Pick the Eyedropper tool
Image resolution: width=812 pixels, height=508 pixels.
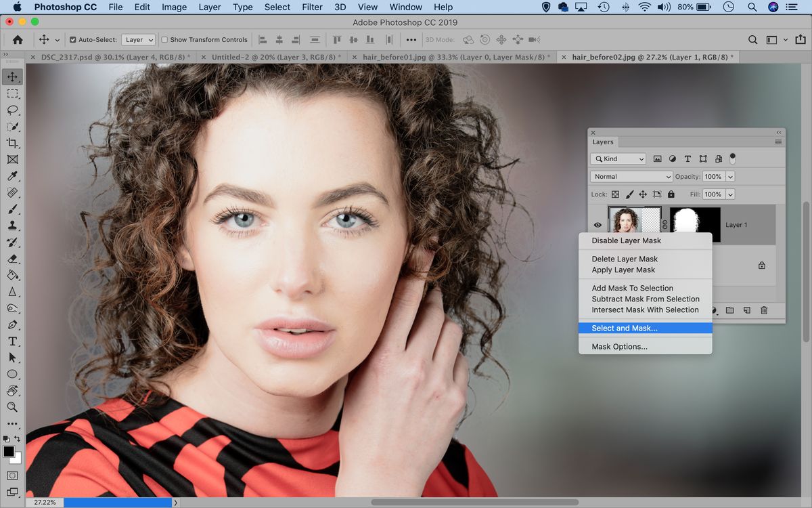(x=13, y=176)
